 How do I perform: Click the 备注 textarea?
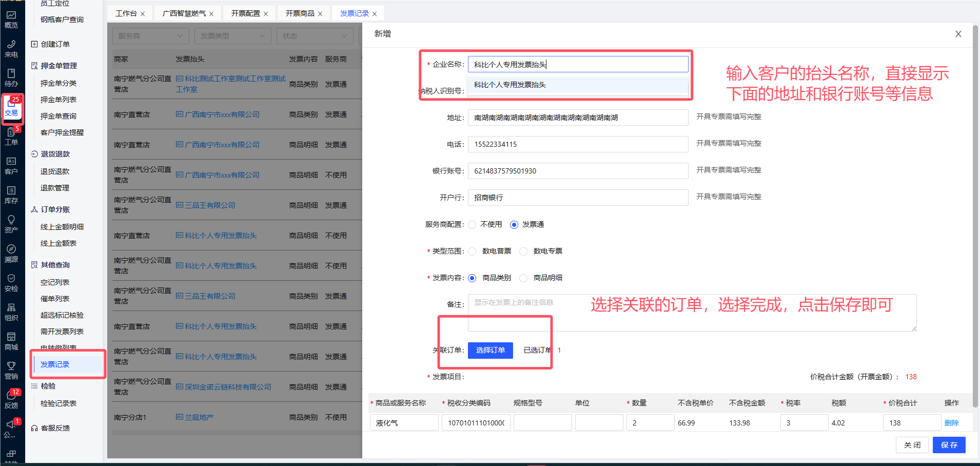pyautogui.click(x=692, y=313)
